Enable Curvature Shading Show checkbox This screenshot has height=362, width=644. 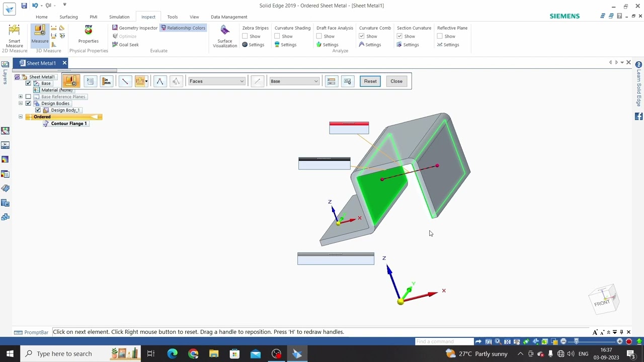pyautogui.click(x=277, y=36)
